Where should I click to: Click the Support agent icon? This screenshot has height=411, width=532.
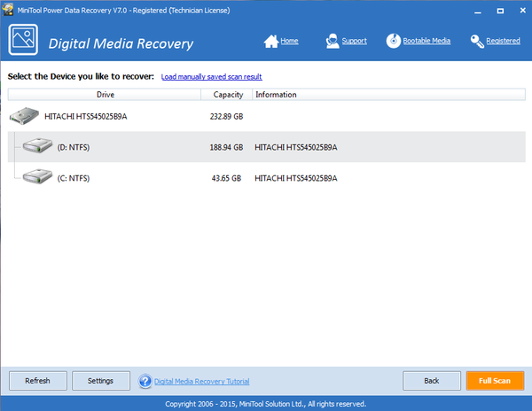[x=332, y=41]
